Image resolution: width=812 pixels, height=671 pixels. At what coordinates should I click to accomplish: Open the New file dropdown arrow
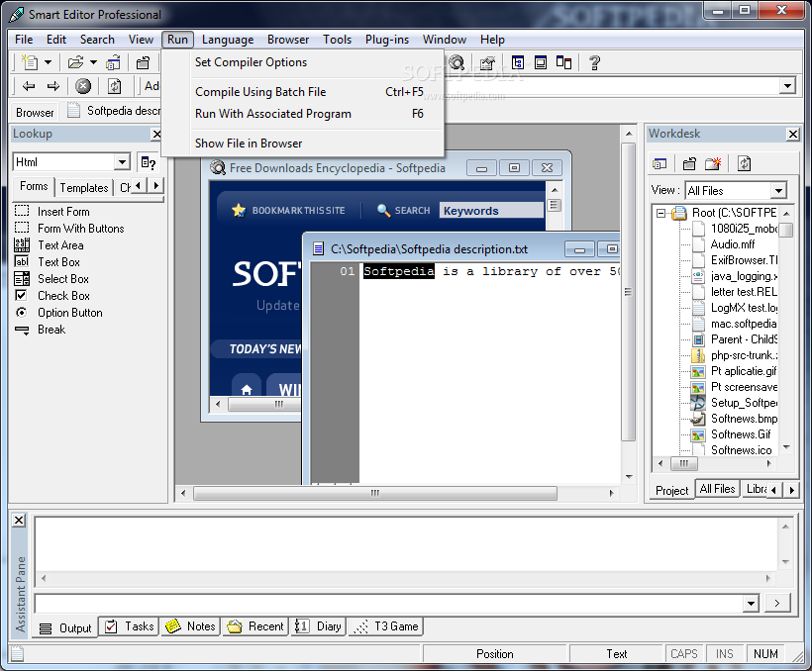pos(49,62)
